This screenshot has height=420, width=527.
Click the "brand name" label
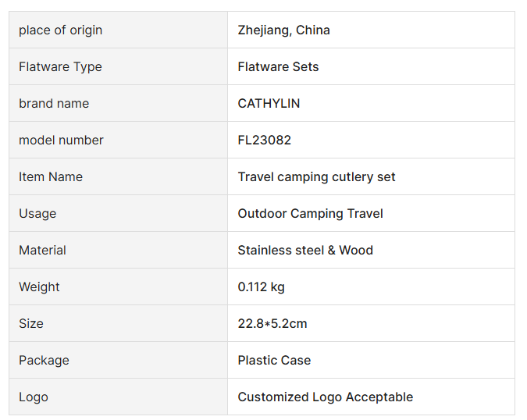(x=54, y=104)
